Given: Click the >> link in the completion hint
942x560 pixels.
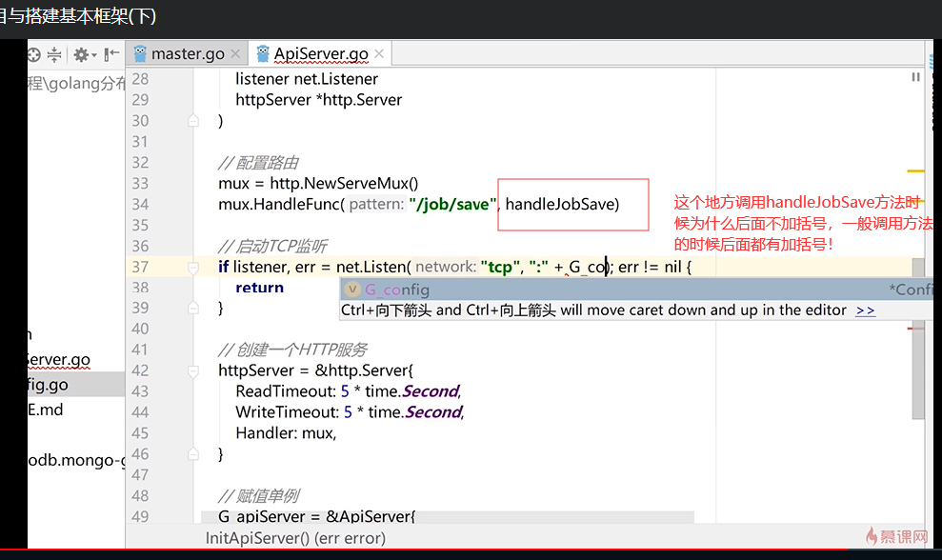Looking at the screenshot, I should (865, 310).
